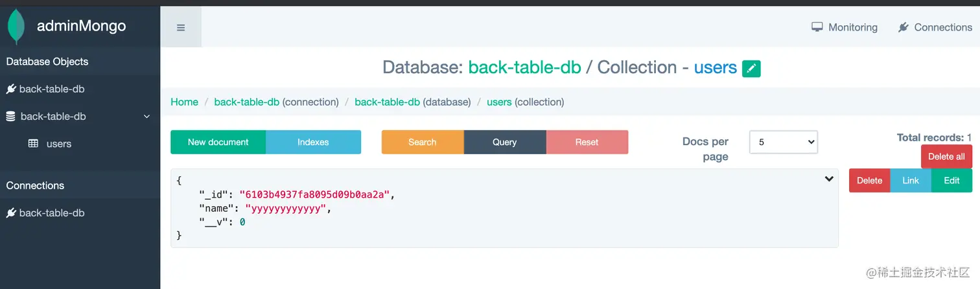Select back-table-db under Connections heading
The image size is (980, 289).
[x=52, y=213]
